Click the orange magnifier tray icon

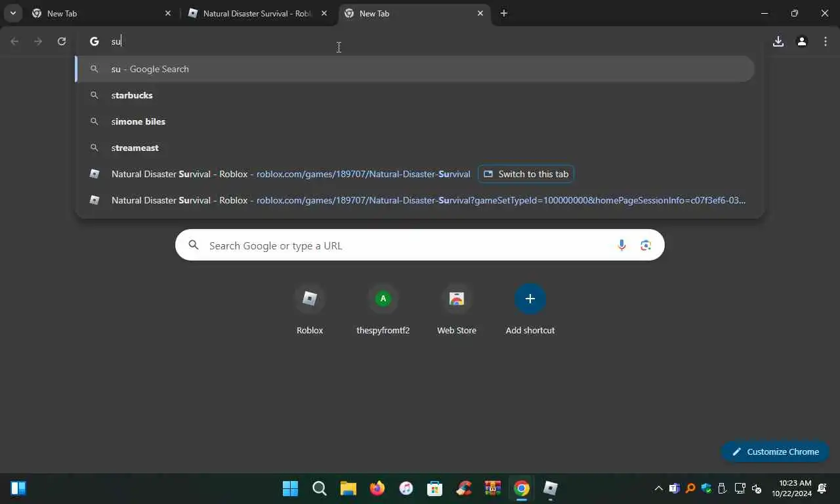click(x=690, y=488)
